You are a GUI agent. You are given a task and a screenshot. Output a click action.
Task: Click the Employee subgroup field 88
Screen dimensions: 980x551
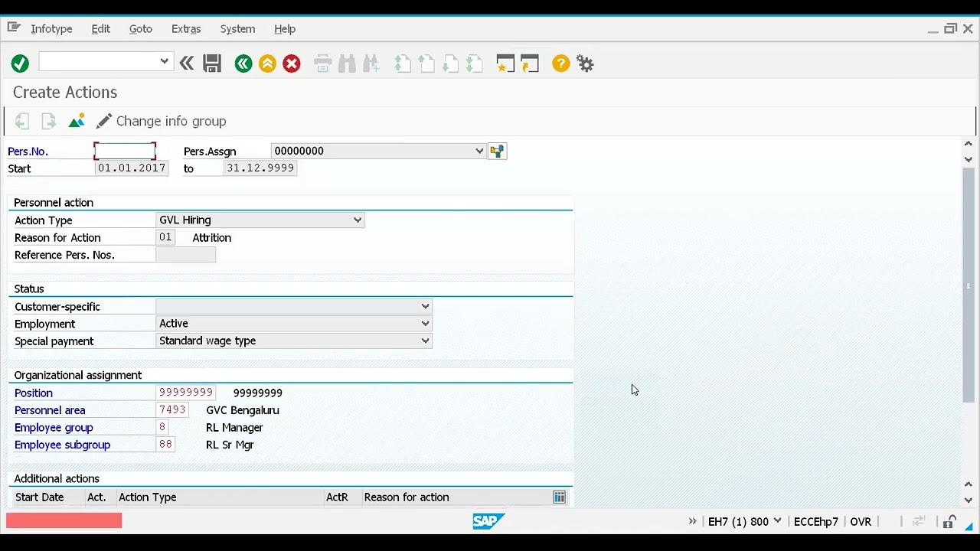pos(165,445)
